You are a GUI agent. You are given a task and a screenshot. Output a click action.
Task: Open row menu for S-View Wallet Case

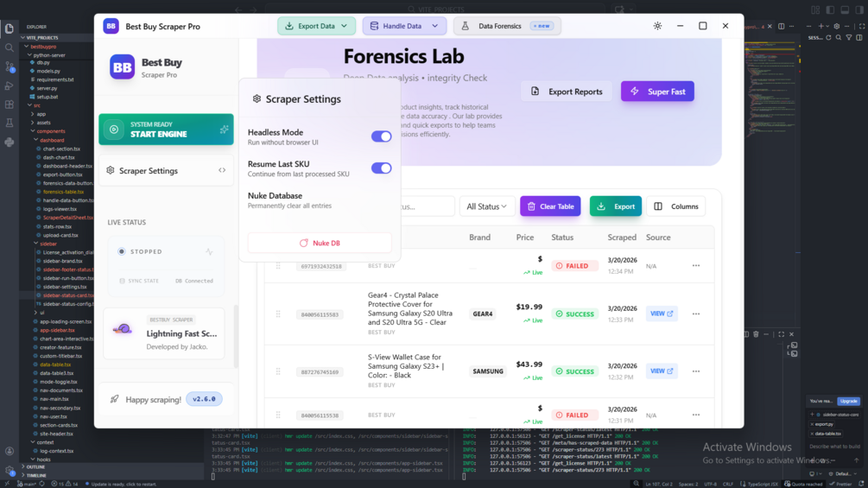(x=696, y=371)
